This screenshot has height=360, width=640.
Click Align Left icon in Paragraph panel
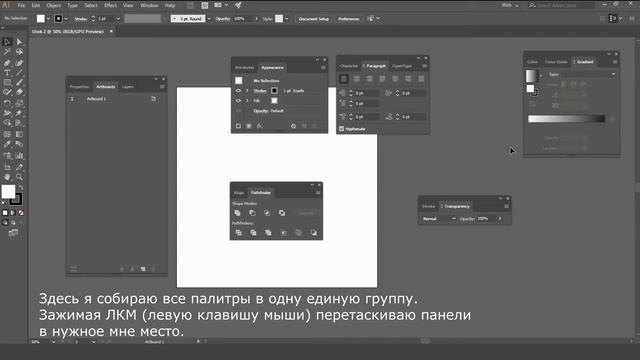click(344, 79)
